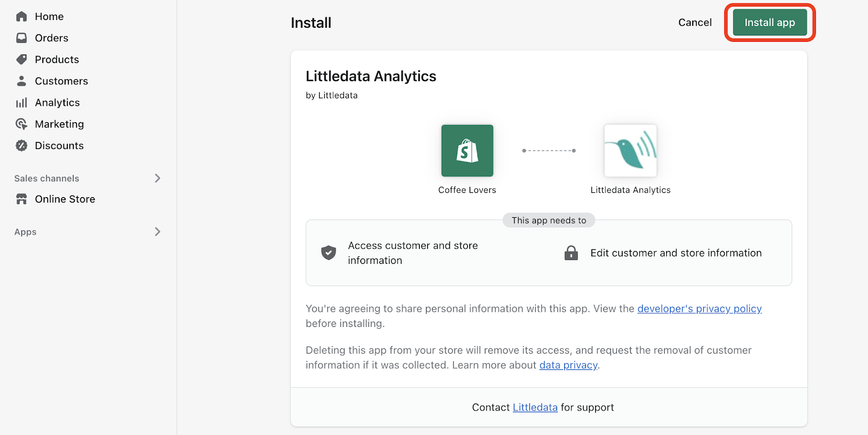Click the Marketing target icon
This screenshot has width=868, height=435.
click(22, 124)
